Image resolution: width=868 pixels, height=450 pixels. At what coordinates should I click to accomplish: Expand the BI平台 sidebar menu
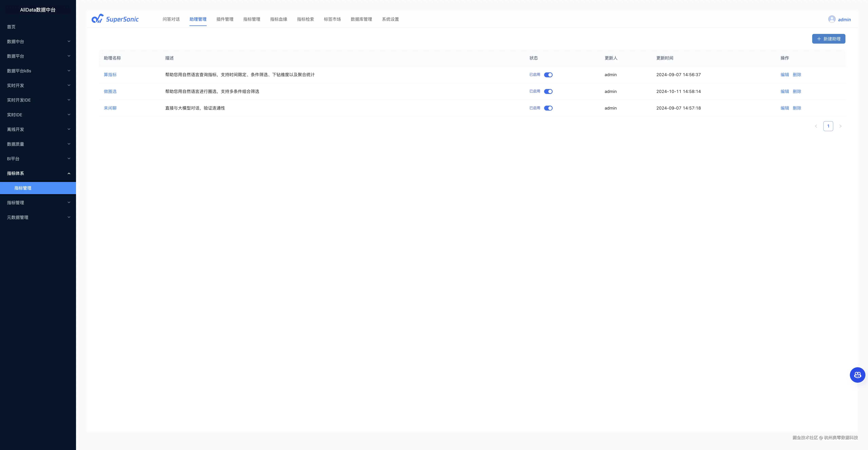tap(38, 159)
